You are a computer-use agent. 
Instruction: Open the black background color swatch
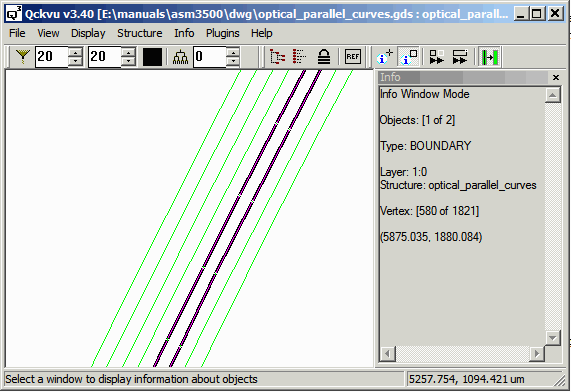[x=152, y=57]
